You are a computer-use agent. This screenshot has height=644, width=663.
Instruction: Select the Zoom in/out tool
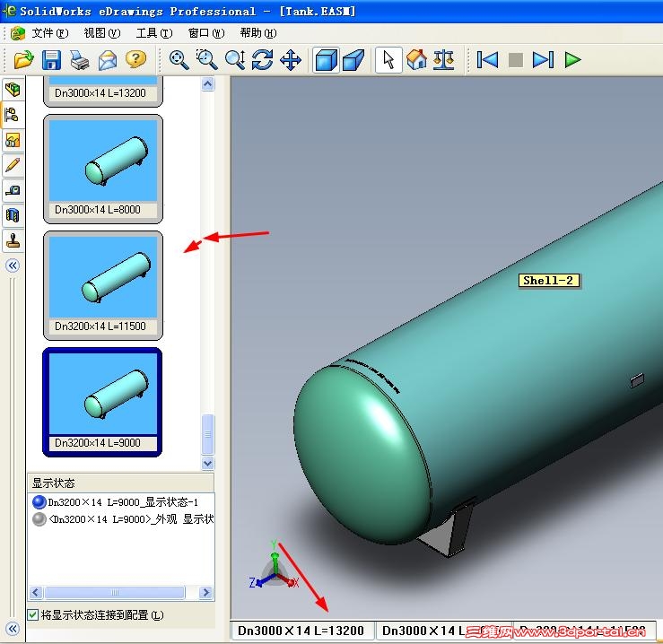pyautogui.click(x=235, y=59)
